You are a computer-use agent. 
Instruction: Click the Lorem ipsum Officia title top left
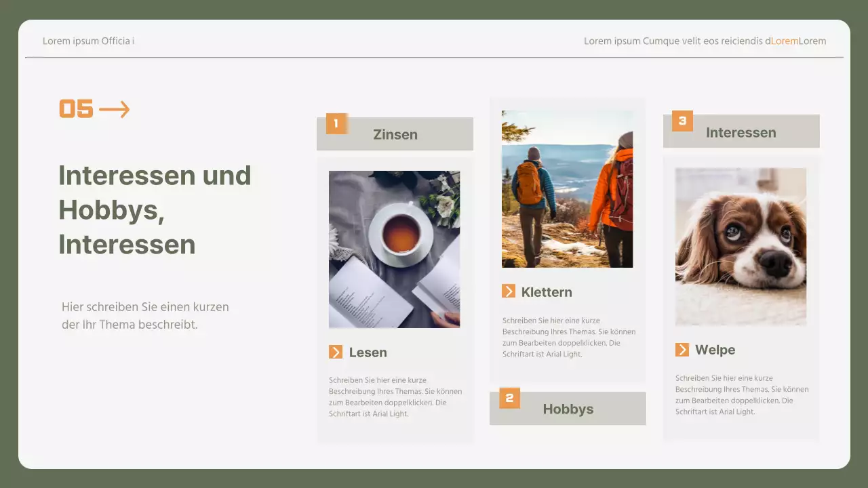point(88,41)
